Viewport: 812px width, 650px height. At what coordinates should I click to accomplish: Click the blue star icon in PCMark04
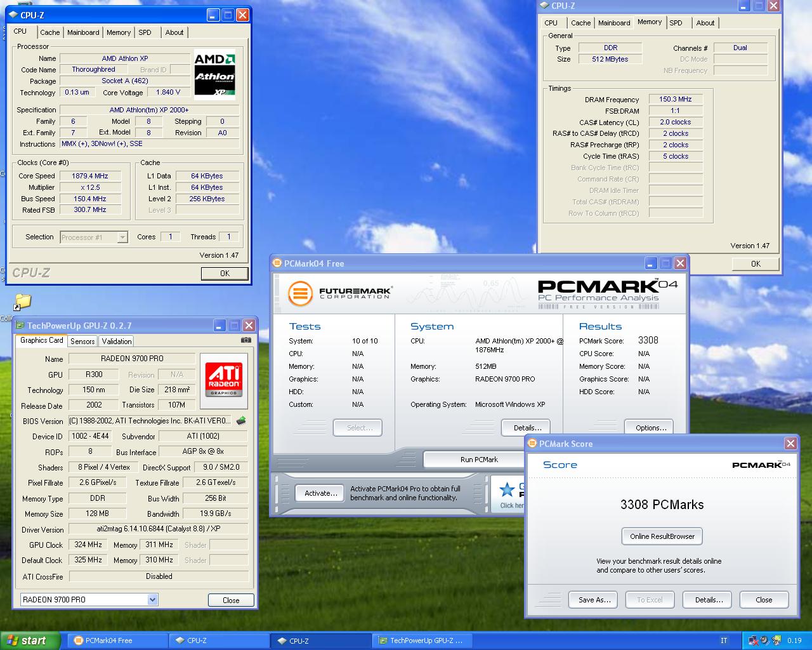pyautogui.click(x=507, y=489)
